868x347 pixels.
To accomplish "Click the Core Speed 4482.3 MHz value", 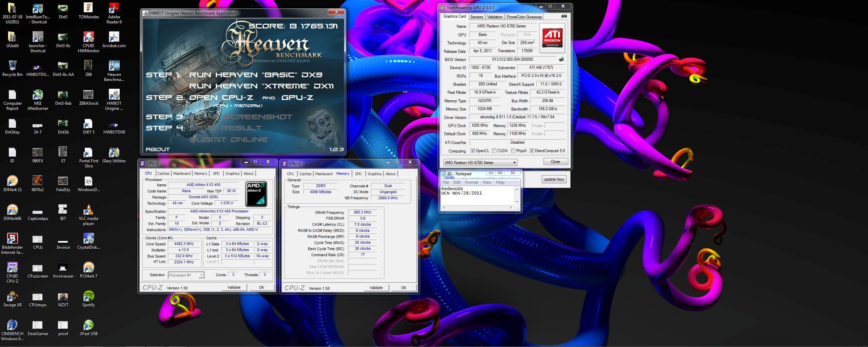I will click(184, 244).
